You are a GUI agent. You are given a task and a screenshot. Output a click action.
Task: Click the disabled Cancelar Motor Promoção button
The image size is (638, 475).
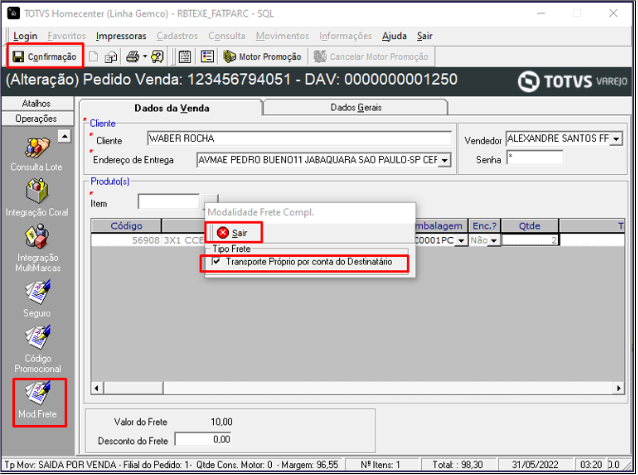click(371, 57)
